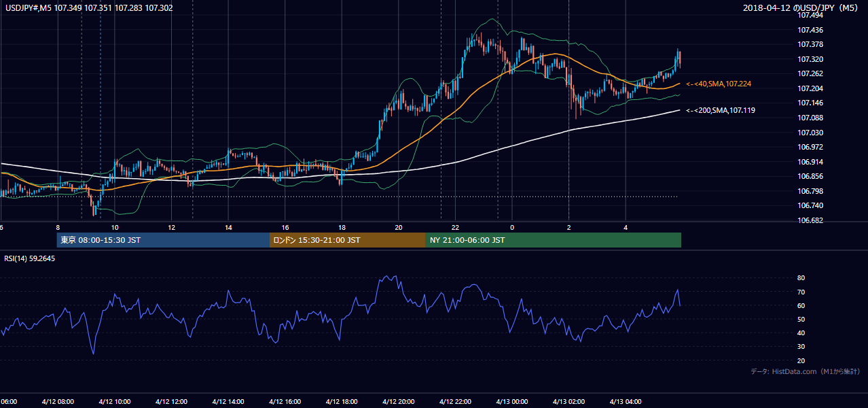The width and height of the screenshot is (868, 408).
Task: Click the price axis label 107.378
Action: point(810,44)
